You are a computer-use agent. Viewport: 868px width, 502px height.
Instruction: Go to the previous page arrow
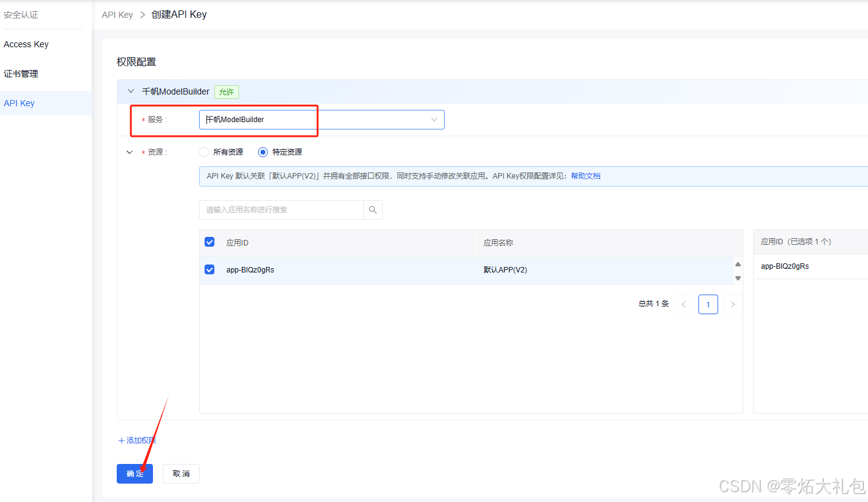[684, 304]
